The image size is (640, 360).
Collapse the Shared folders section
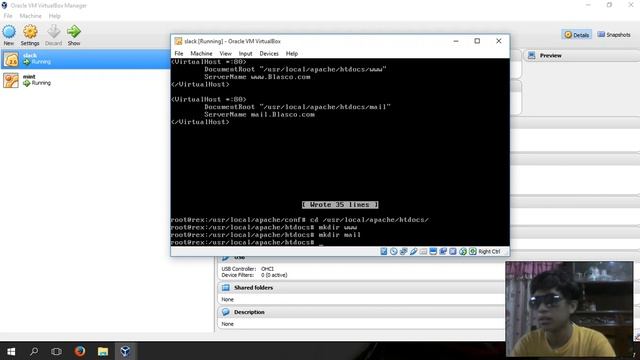361,288
